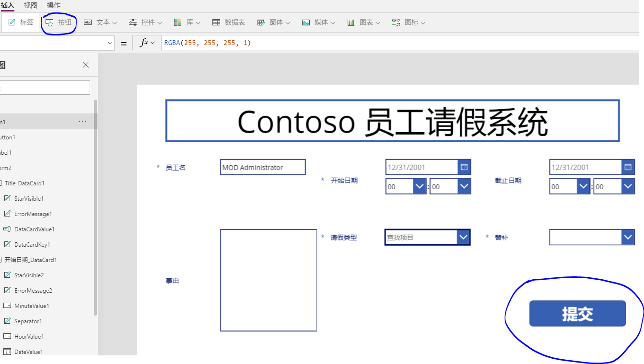The width and height of the screenshot is (644, 364).
Task: Select 开始日期_DataCard1 in the tree
Action: click(31, 260)
